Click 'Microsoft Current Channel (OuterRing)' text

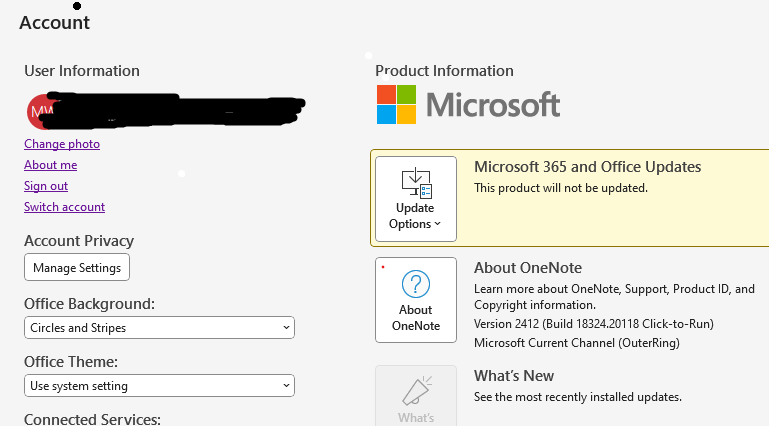pos(577,343)
